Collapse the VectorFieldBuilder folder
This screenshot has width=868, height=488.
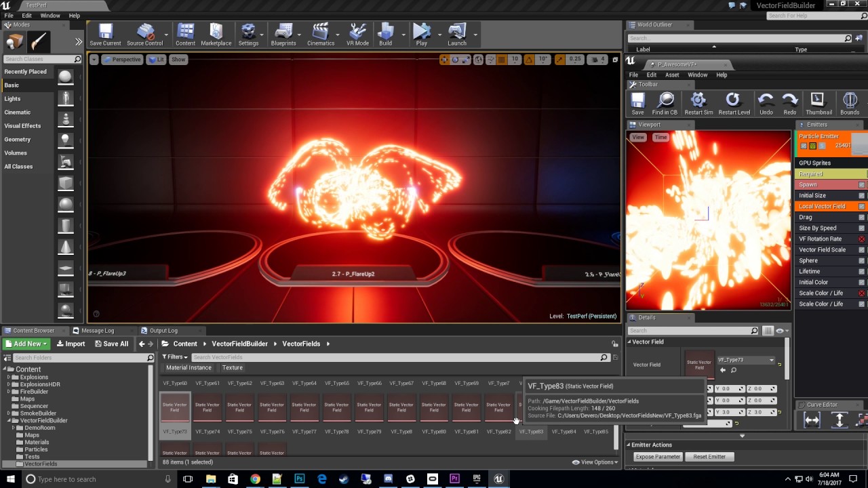9,421
